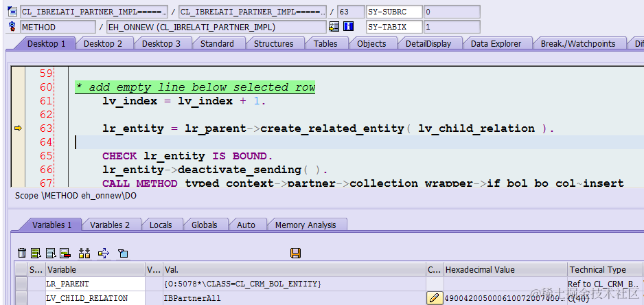Image resolution: width=644 pixels, height=305 pixels.
Task: Click the SY-SUBRC label field
Action: pyautogui.click(x=394, y=12)
